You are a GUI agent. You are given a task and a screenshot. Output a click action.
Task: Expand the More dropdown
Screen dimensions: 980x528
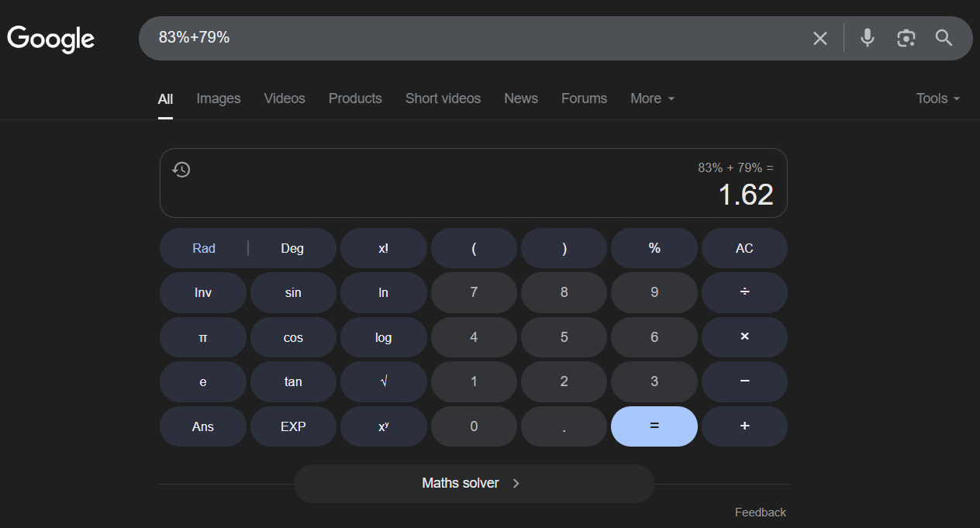(x=652, y=98)
